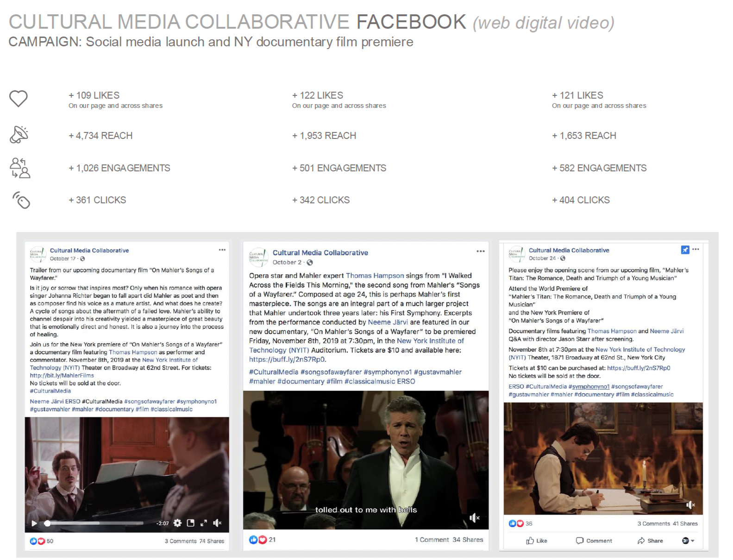The height and width of the screenshot is (560, 733).
Task: Open page name link on October 17 post
Action: tap(89, 250)
